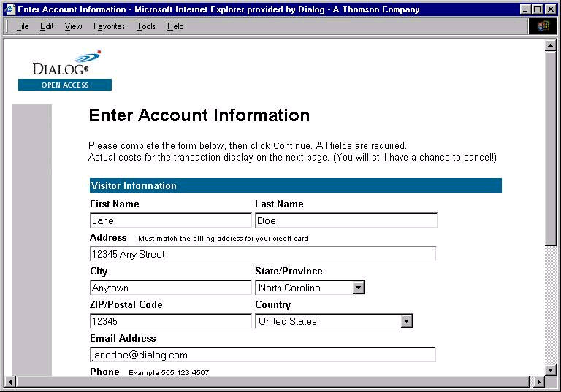The image size is (561, 392).
Task: Click the vertical scrollbar thumb
Action: tap(551, 148)
